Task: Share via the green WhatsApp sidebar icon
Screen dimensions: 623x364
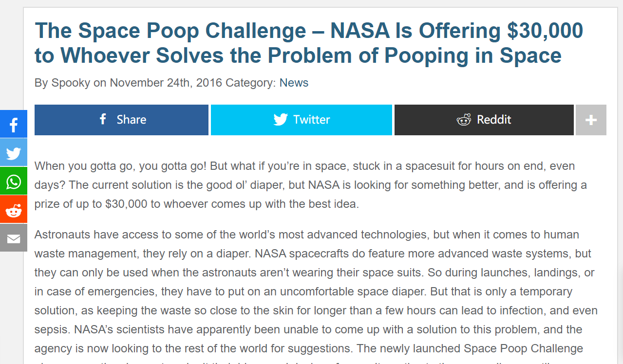Action: point(14,181)
